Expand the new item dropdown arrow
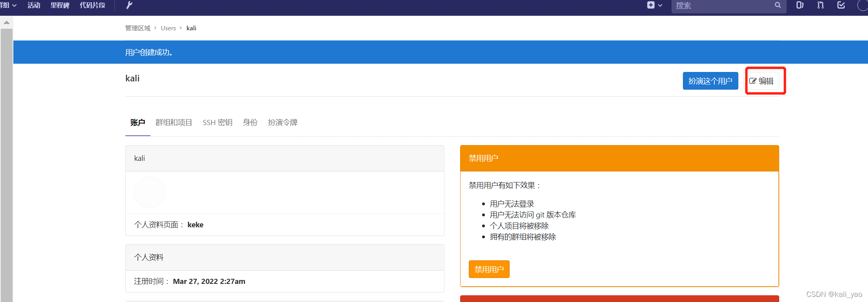The width and height of the screenshot is (868, 302). (x=660, y=6)
